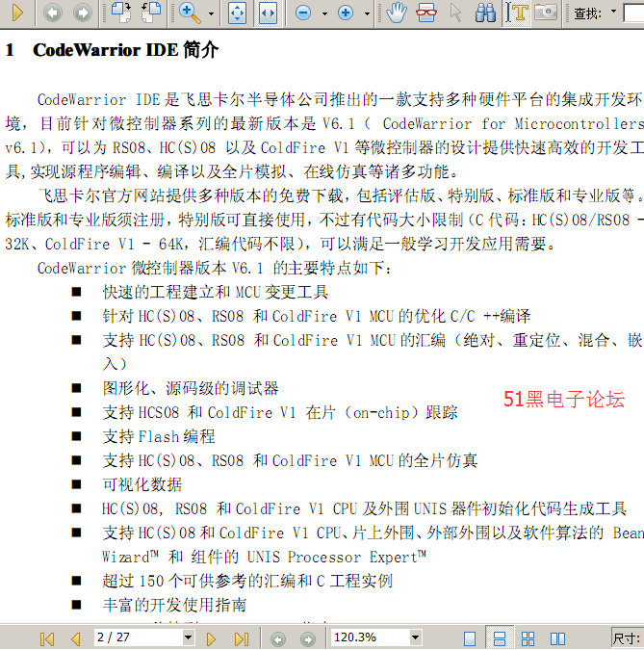This screenshot has height=650, width=644.
Task: Click the yellow play arrow in top toolbar
Action: coord(17,13)
